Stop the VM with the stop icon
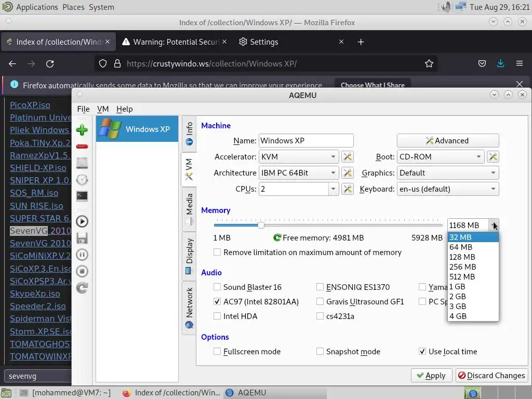 click(x=82, y=271)
